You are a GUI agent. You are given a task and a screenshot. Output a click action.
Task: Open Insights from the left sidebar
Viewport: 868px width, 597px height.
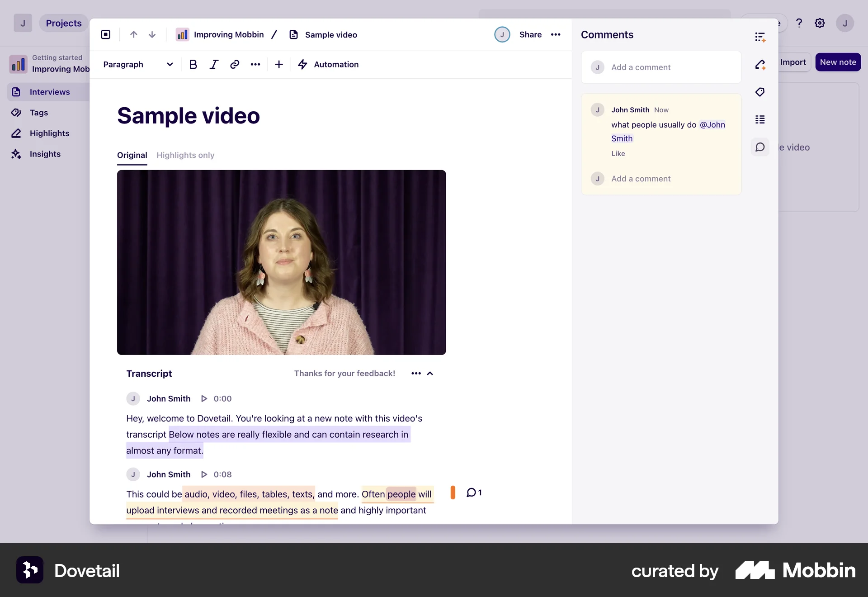pos(45,154)
